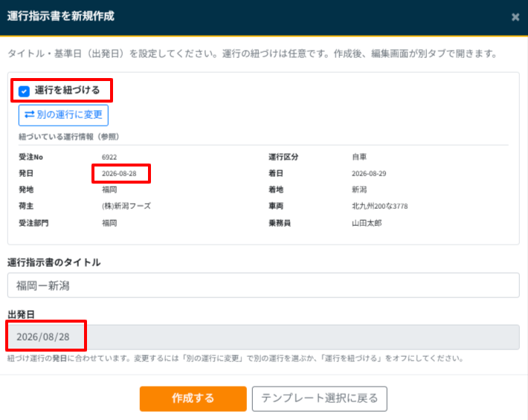The height and width of the screenshot is (420, 528).
Task: Click the disabled 出発日 date field
Action: coord(263,337)
